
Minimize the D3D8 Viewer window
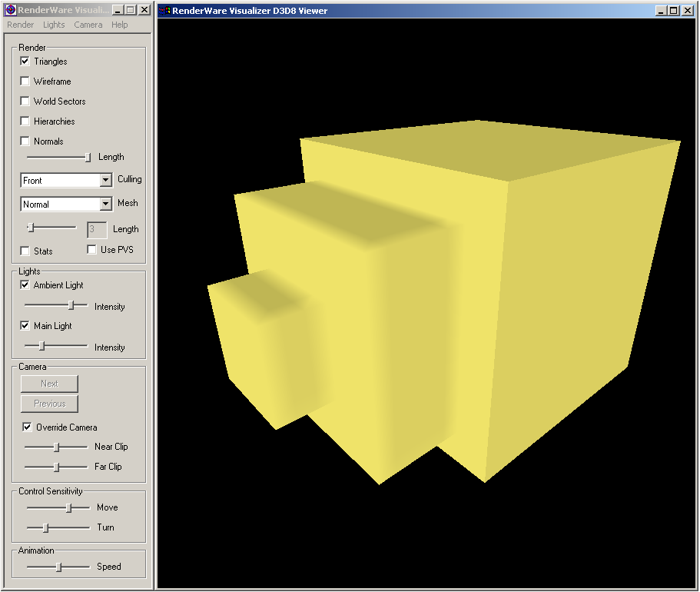coord(662,11)
